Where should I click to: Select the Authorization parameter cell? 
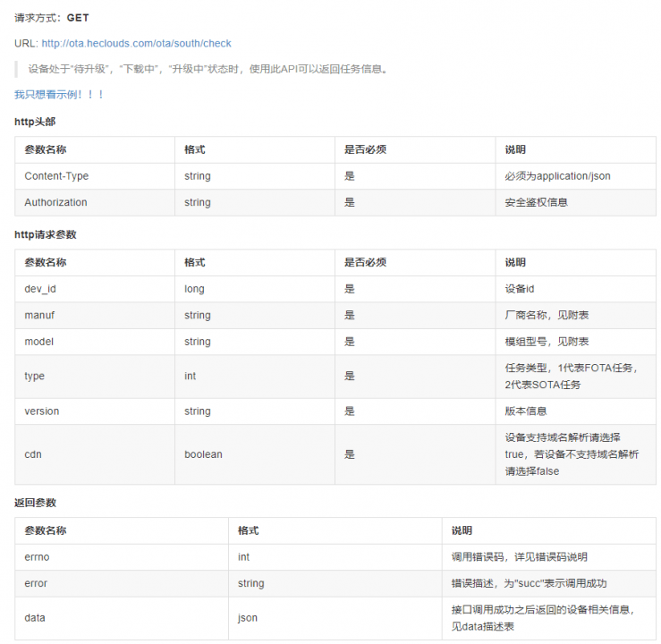[95, 202]
